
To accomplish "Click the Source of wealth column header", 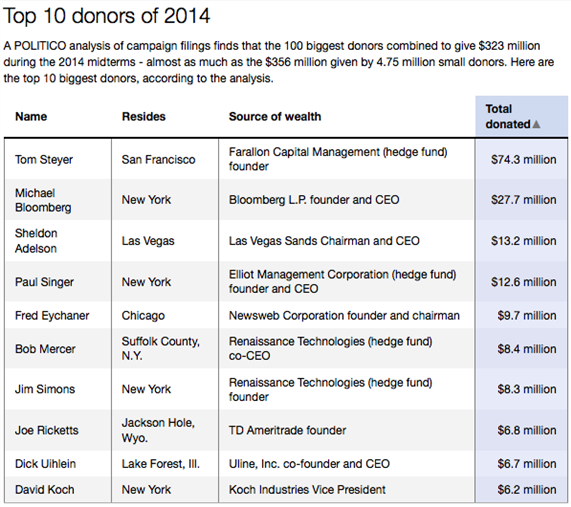I will coord(275,117).
